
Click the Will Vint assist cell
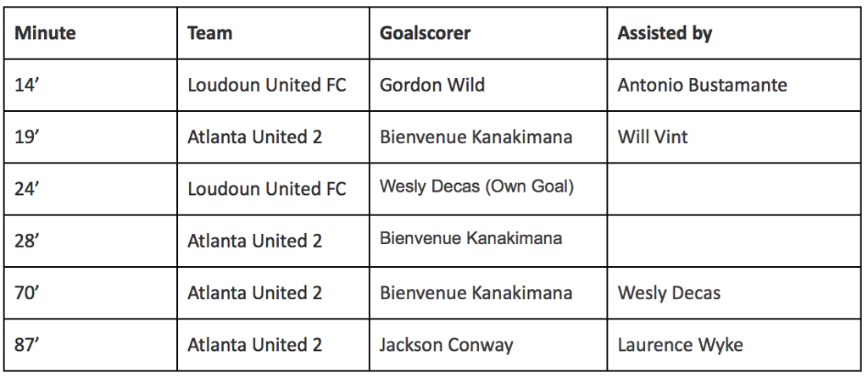tap(734, 136)
